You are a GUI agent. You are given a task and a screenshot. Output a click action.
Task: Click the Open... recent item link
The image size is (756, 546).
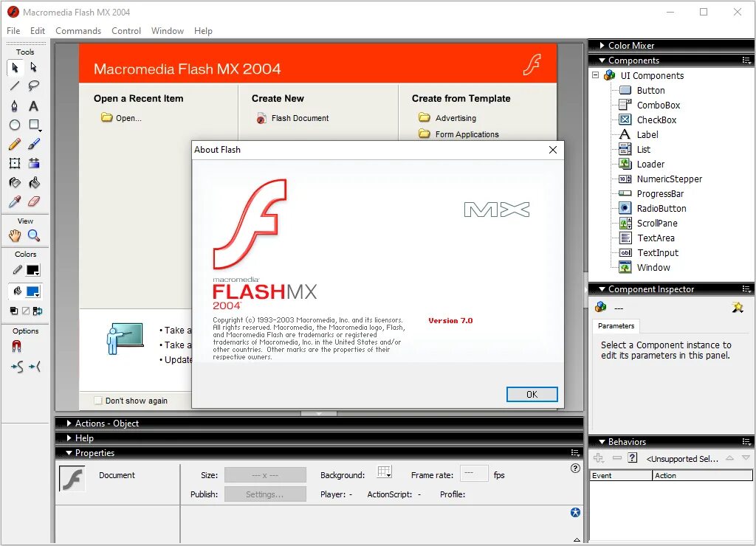coord(122,118)
